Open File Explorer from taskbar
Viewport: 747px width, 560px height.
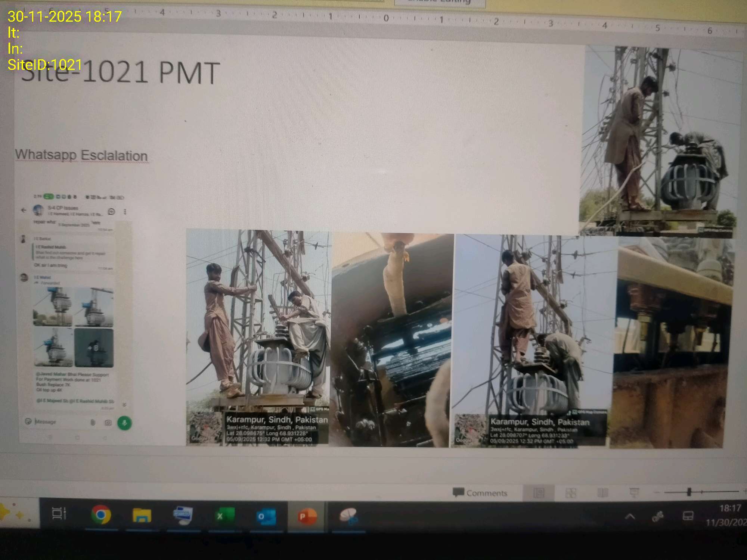pos(142,516)
